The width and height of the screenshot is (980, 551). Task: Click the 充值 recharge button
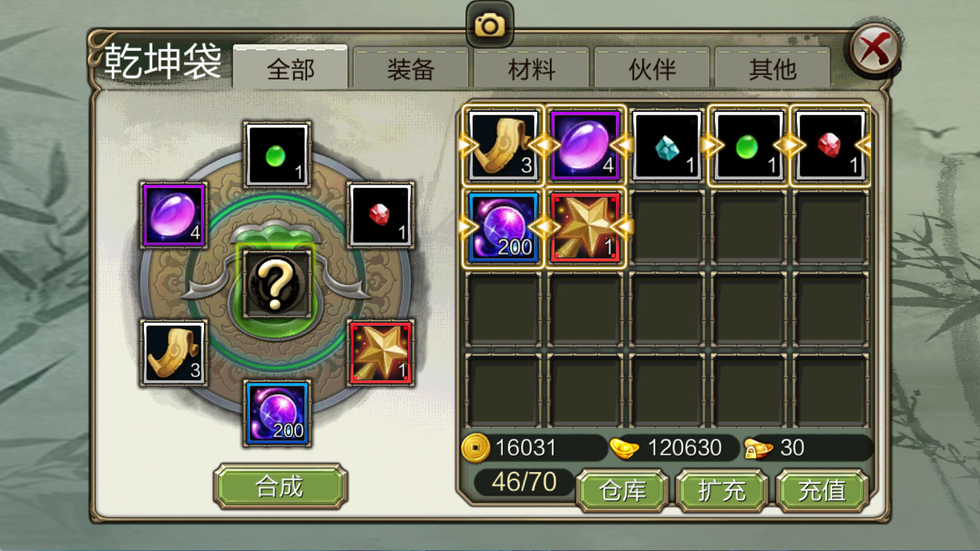pyautogui.click(x=822, y=490)
